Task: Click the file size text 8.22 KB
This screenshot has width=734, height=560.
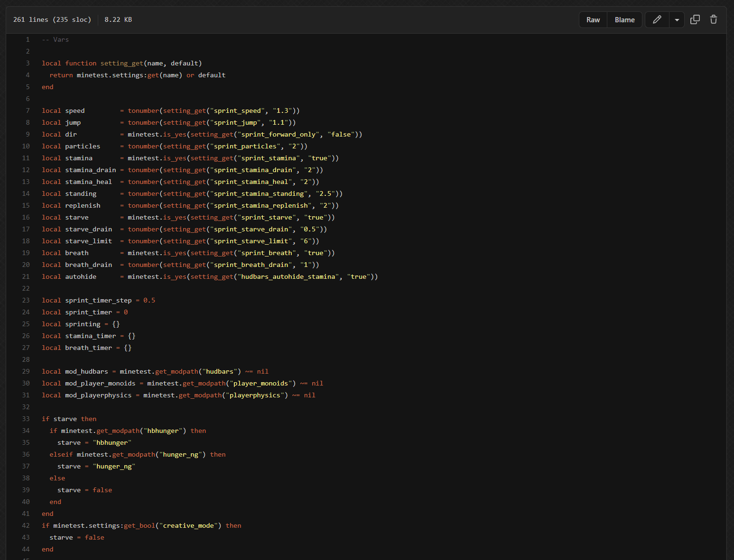Action: point(118,20)
